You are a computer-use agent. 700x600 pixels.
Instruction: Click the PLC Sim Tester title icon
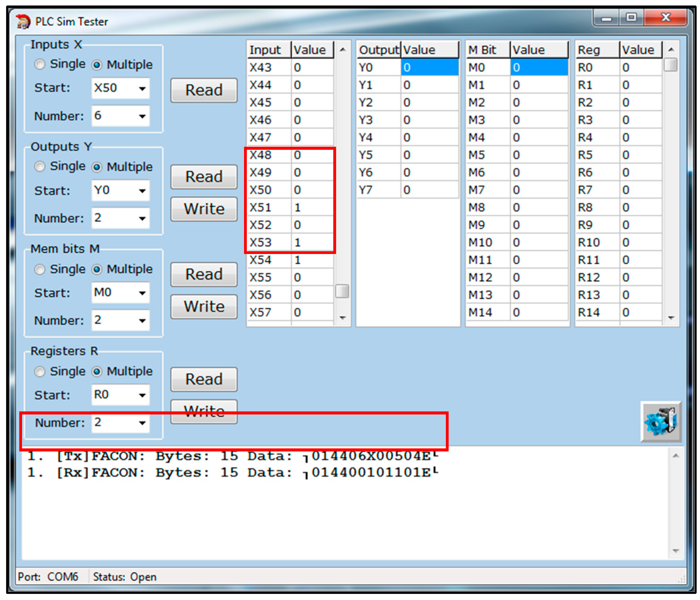(23, 22)
